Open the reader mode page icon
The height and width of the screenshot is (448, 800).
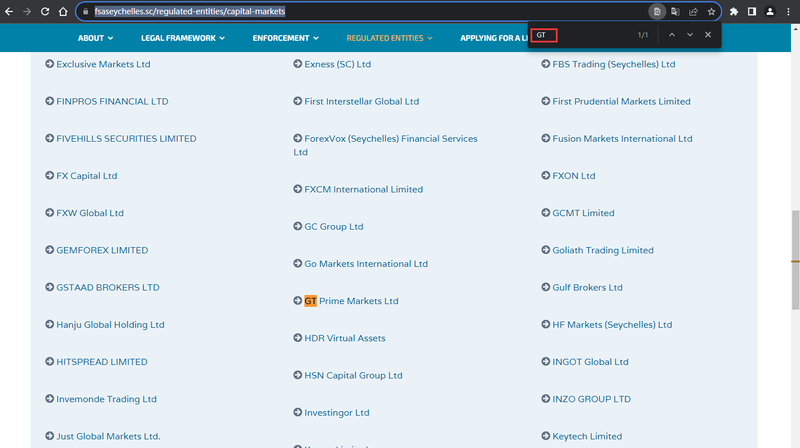657,11
